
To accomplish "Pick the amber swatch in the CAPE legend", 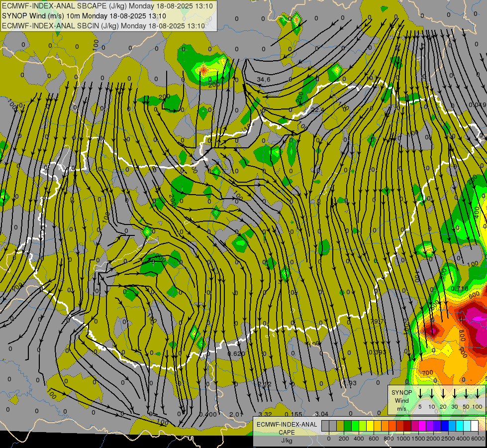I will (378, 426).
